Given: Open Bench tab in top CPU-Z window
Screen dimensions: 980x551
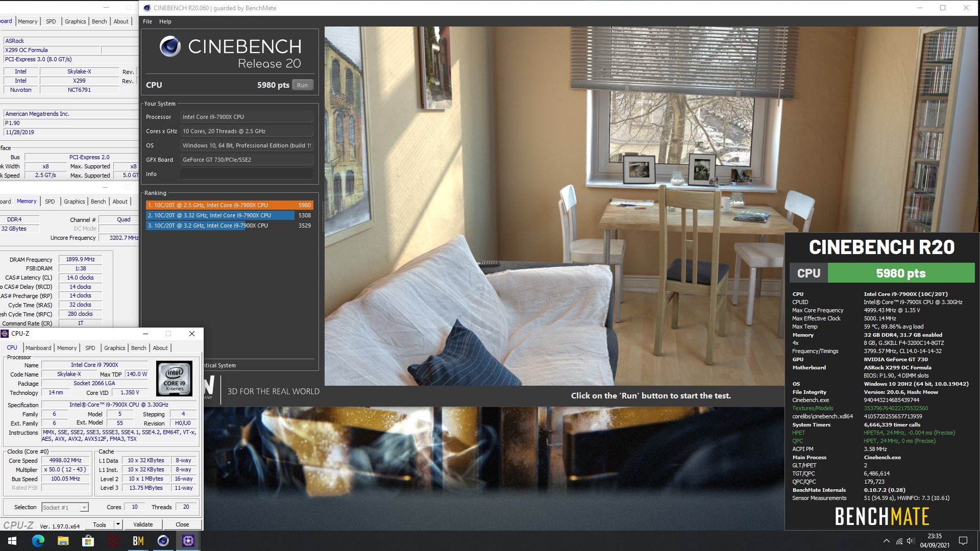Looking at the screenshot, I should 100,21.
